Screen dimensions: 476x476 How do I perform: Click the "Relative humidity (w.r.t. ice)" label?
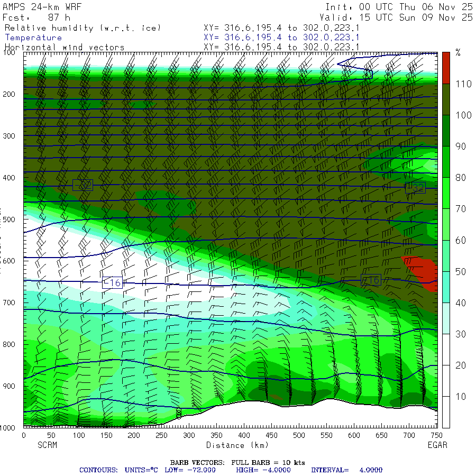(x=83, y=28)
